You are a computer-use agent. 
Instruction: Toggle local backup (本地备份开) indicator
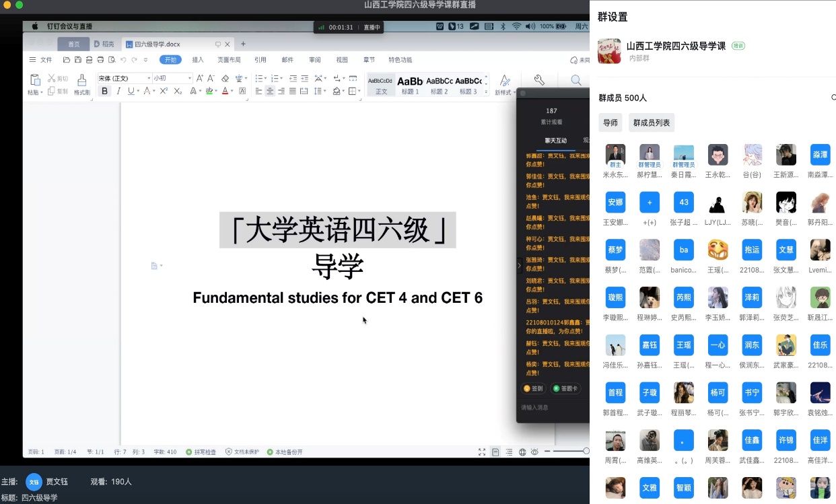285,452
